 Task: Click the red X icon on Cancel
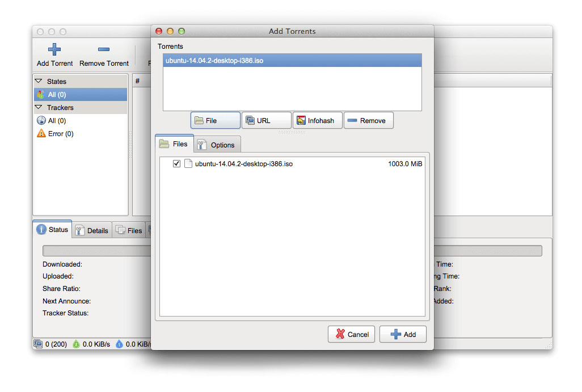pyautogui.click(x=340, y=334)
